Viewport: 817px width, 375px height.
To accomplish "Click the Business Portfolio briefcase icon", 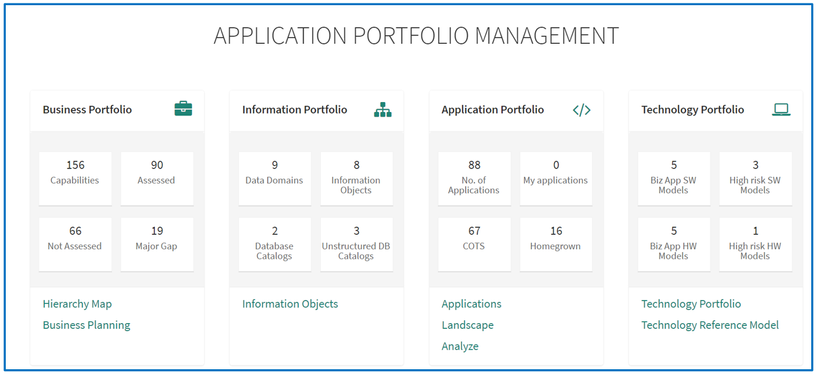I will 183,109.
